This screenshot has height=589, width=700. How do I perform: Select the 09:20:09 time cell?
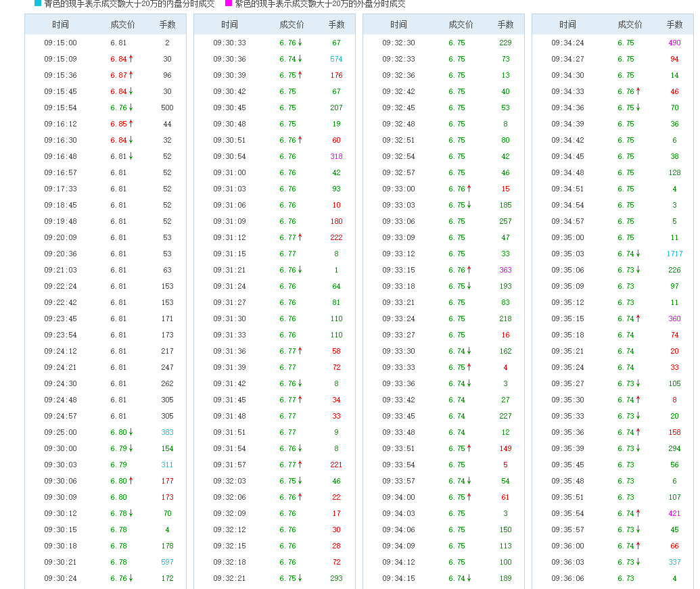pos(60,237)
